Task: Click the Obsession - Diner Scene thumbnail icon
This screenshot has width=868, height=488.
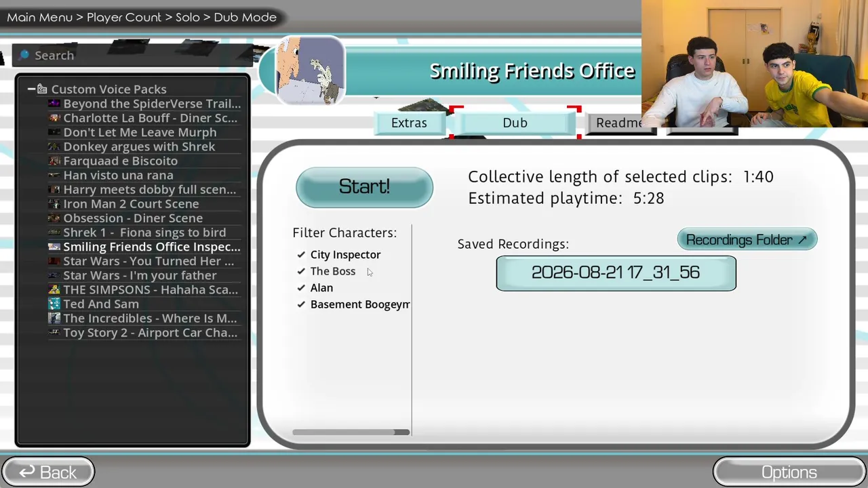Action: [x=54, y=218]
